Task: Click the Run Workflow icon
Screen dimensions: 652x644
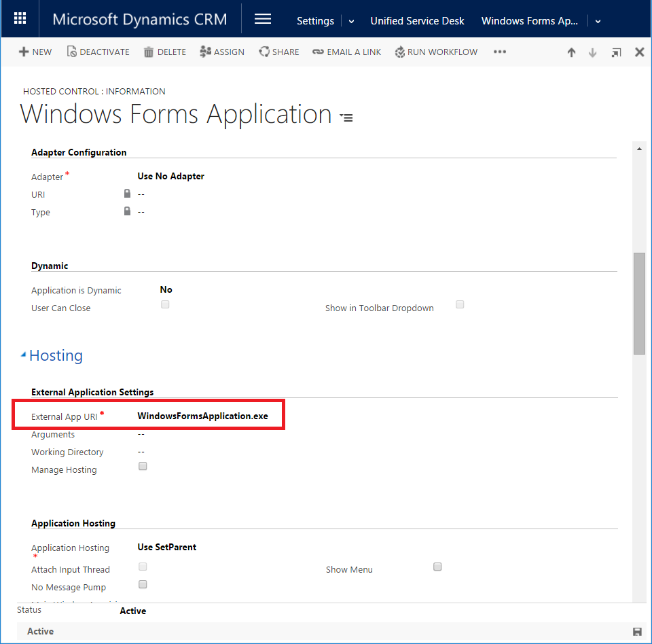Action: [400, 52]
